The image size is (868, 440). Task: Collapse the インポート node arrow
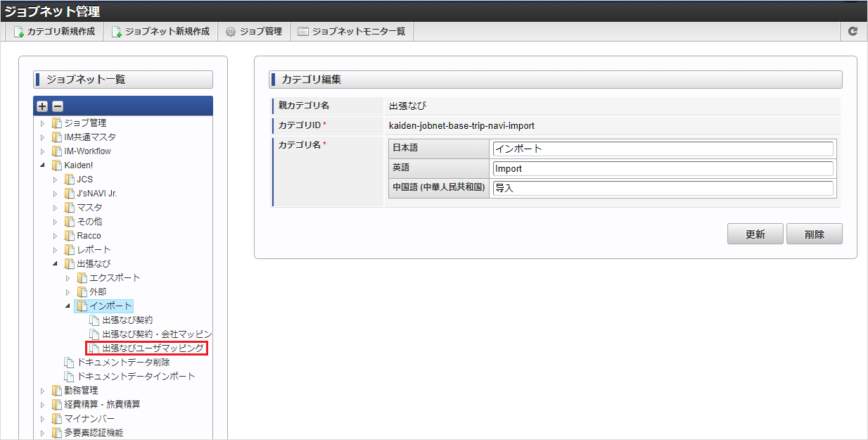point(68,306)
